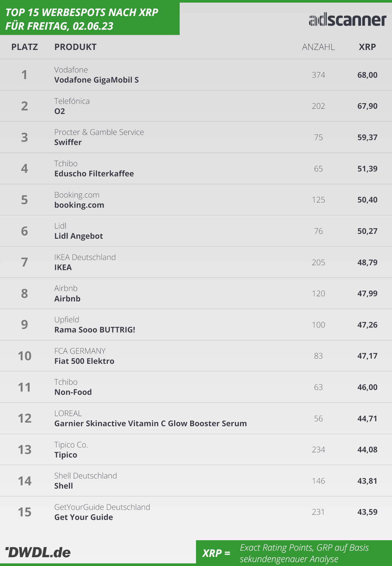Select the booking.com product row
Image resolution: width=392 pixels, height=566 pixels.
(x=196, y=200)
